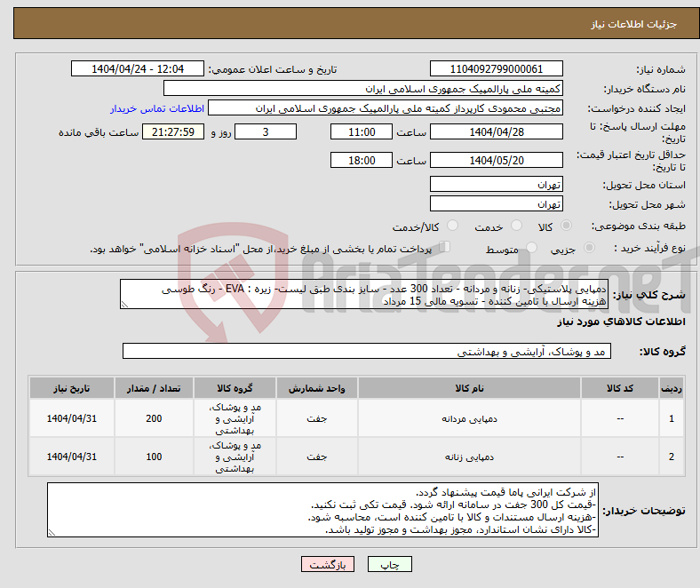Click the تاریخ نیاز column header
This screenshot has height=588, width=700.
[72, 388]
